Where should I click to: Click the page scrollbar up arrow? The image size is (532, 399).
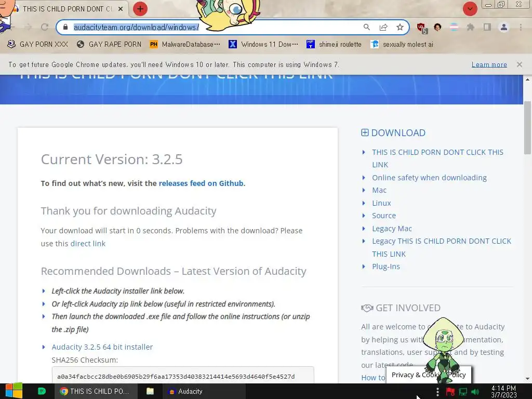tap(527, 79)
